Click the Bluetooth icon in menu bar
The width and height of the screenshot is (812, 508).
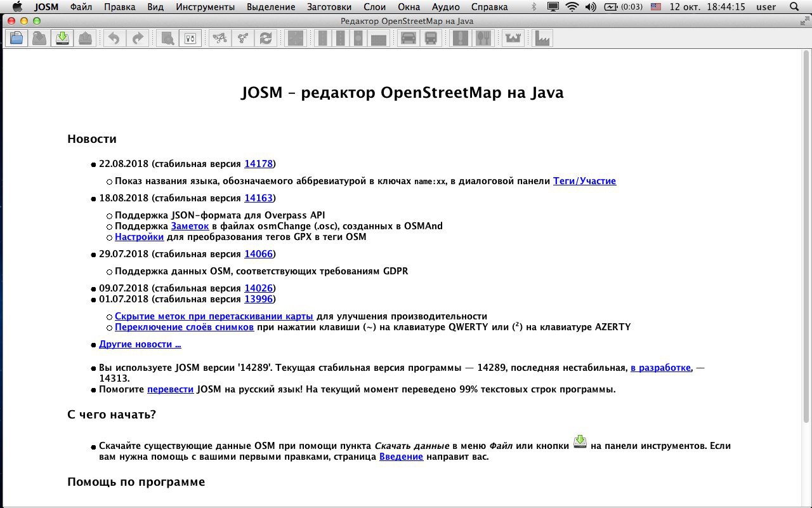(x=534, y=7)
